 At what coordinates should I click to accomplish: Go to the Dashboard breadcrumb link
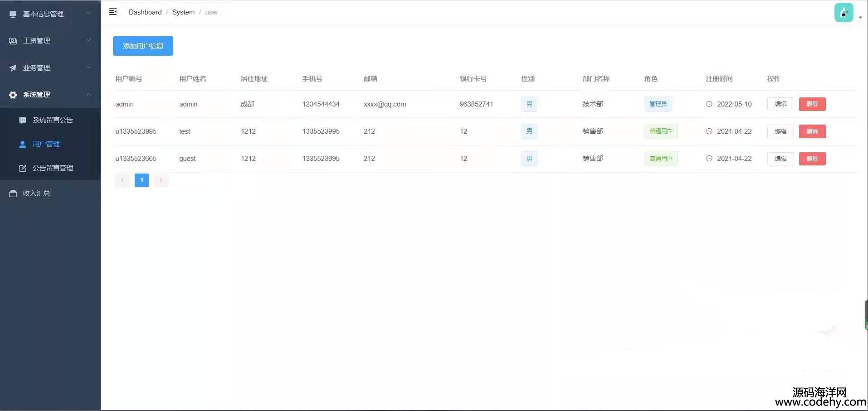coord(145,12)
